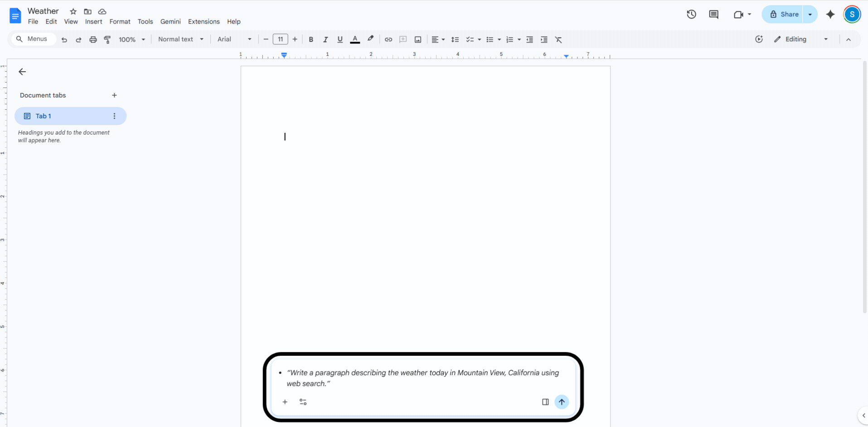The height and width of the screenshot is (427, 868).
Task: Click the paint format roller icon
Action: (x=107, y=39)
